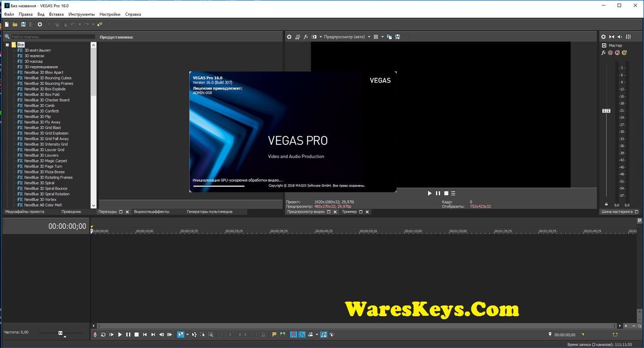Select NewBlue 3D Page Turn transition
Viewport: 644px width, 348px height.
coord(43,166)
